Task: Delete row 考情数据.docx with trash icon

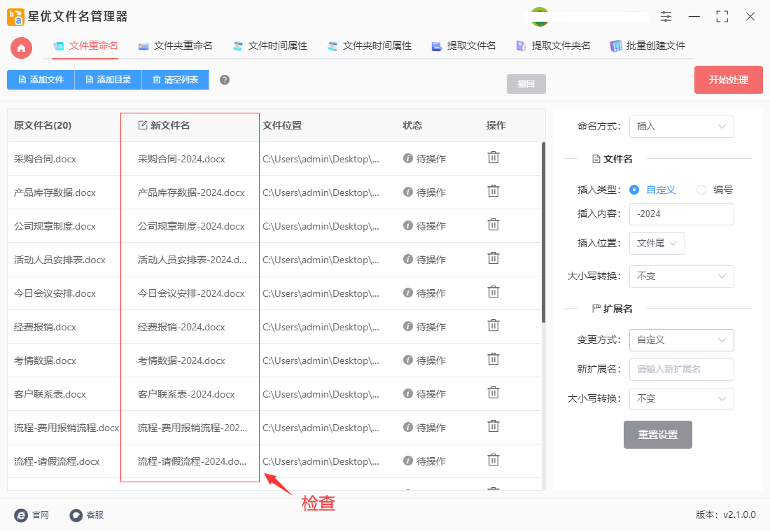Action: click(x=493, y=360)
